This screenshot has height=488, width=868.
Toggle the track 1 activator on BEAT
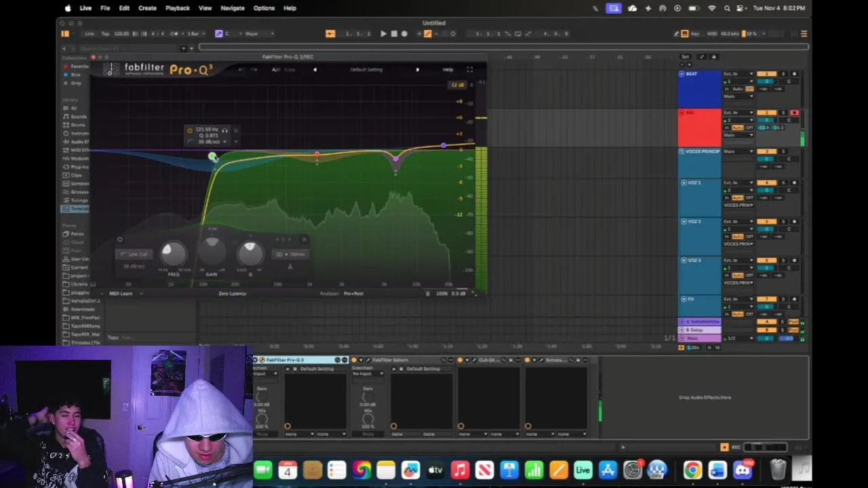[766, 74]
